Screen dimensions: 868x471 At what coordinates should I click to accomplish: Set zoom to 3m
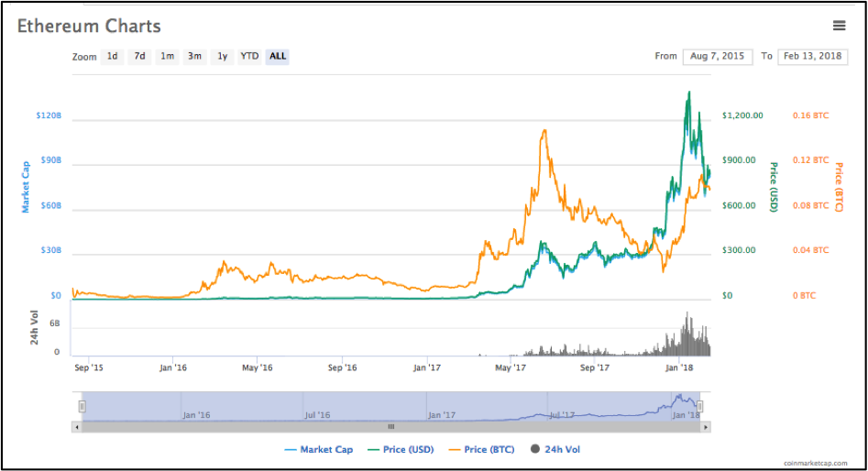coord(194,57)
